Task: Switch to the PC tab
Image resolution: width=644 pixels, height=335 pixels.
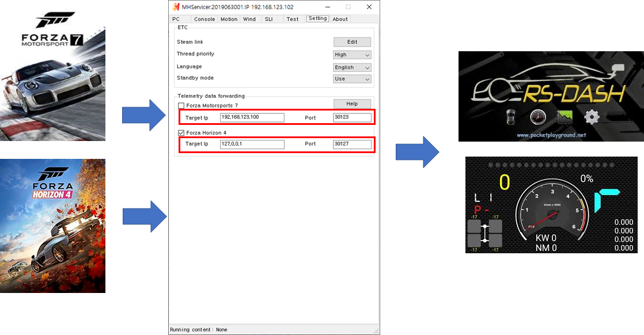Action: (176, 19)
